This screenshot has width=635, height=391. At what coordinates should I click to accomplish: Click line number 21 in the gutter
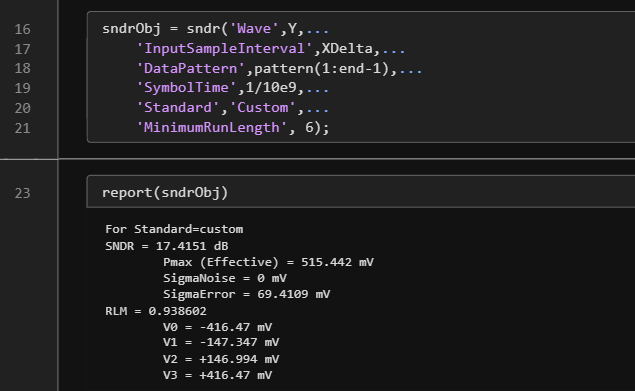[x=22, y=128]
